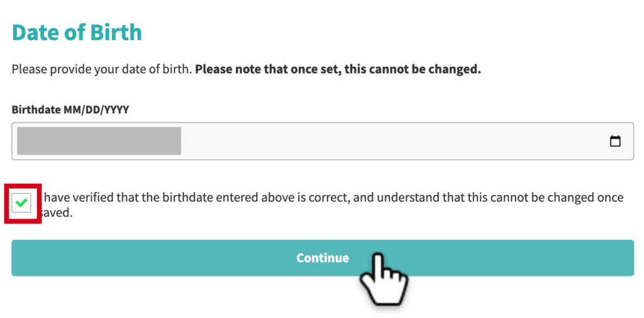Viewport: 644px width, 318px height.
Task: Click the Birthdate input field
Action: click(x=323, y=141)
